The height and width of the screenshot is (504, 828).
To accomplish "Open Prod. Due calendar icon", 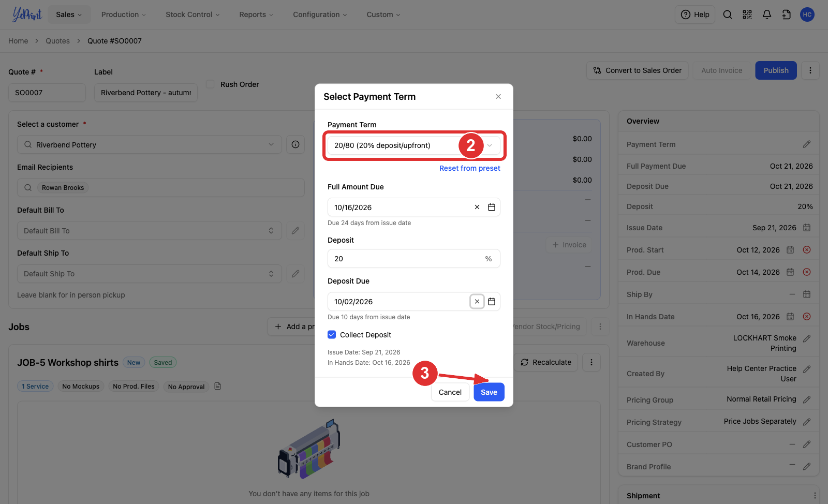I will [790, 272].
